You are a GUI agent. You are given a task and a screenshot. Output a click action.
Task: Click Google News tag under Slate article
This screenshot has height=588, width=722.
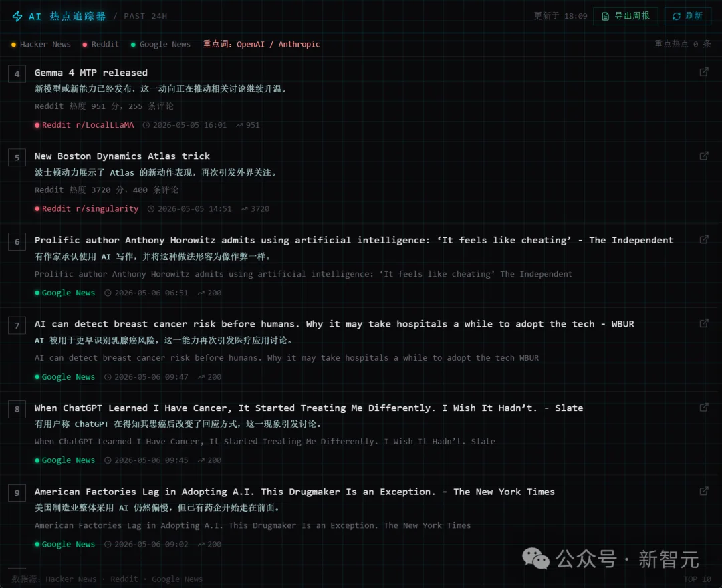tap(65, 460)
